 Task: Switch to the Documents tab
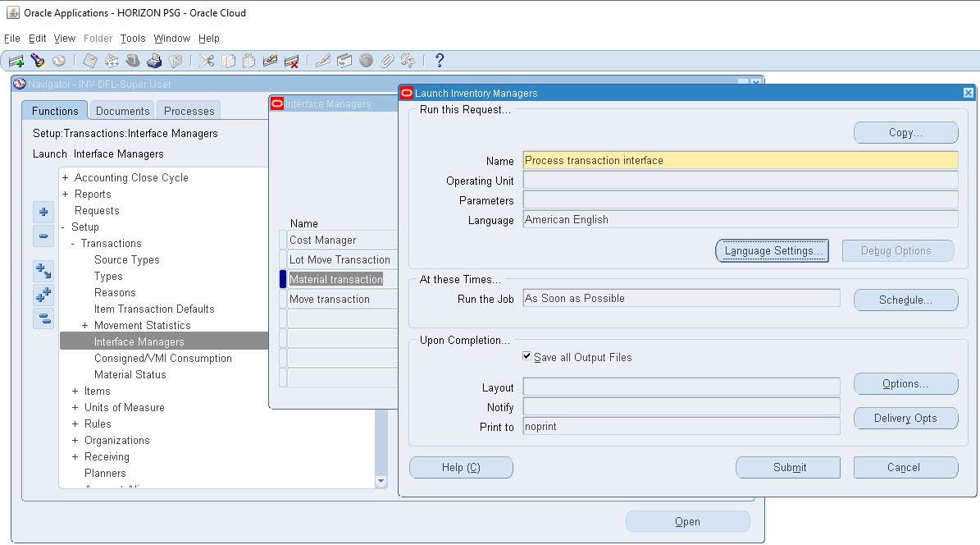pos(121,111)
